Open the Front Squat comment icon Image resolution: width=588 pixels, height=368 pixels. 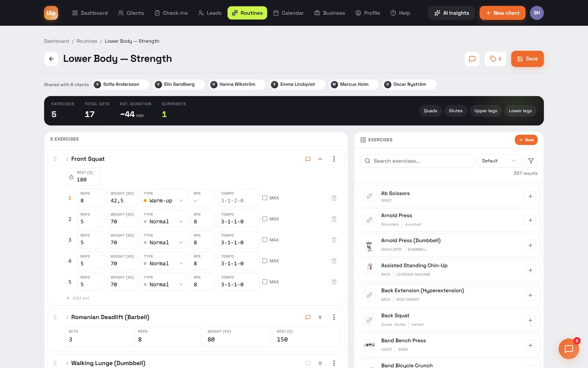[308, 159]
